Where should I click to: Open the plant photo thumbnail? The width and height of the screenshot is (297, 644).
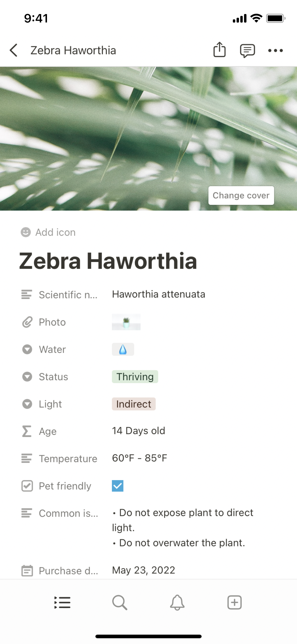point(126,322)
